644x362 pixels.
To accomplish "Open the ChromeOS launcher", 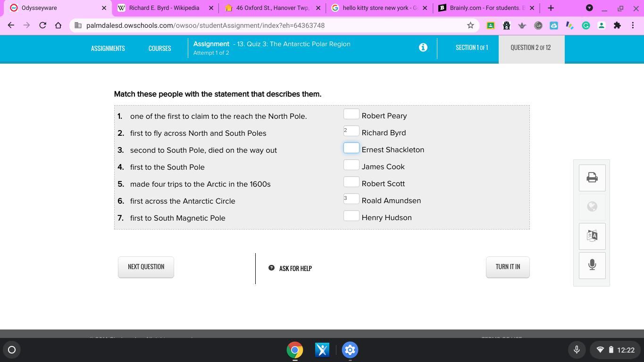I will click(12, 350).
